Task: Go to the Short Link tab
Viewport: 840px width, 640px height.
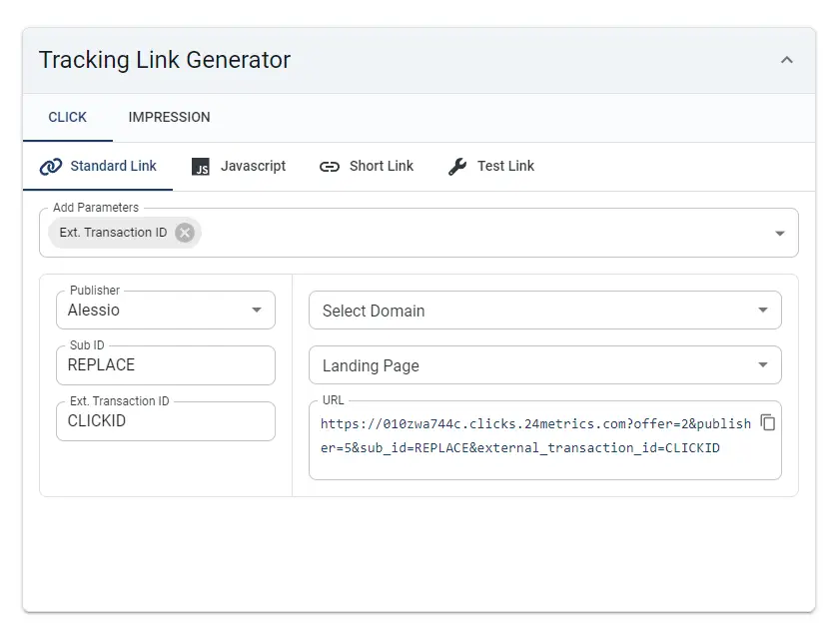Action: click(x=367, y=167)
